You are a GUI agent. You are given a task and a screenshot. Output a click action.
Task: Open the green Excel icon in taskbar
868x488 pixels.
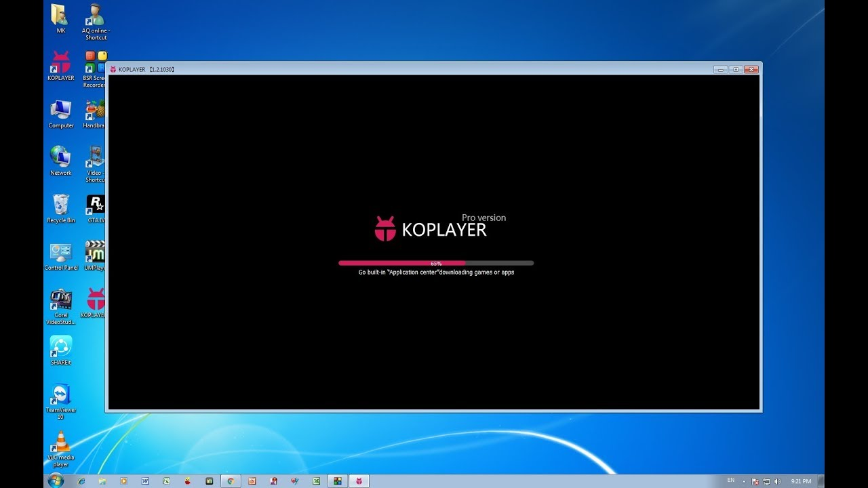(x=316, y=481)
